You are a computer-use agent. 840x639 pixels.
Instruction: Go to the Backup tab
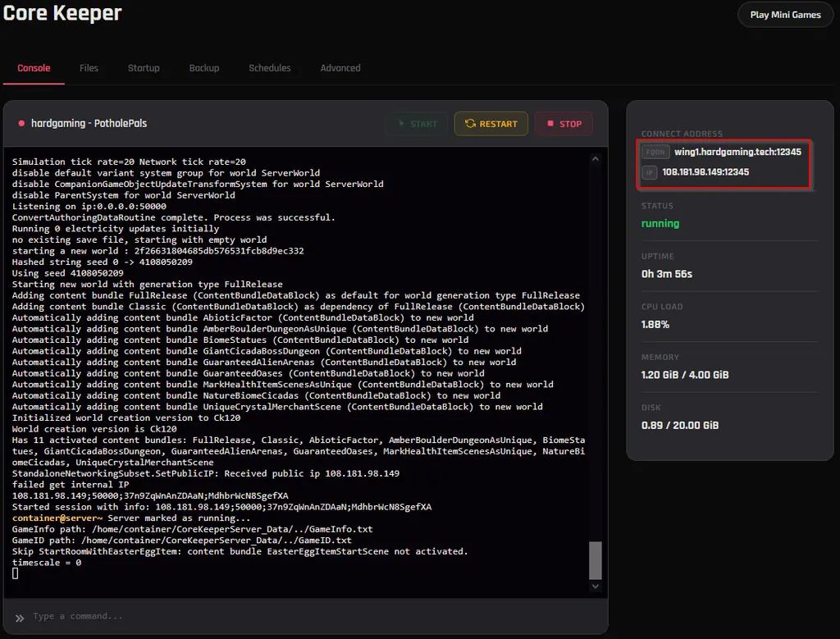click(x=204, y=68)
